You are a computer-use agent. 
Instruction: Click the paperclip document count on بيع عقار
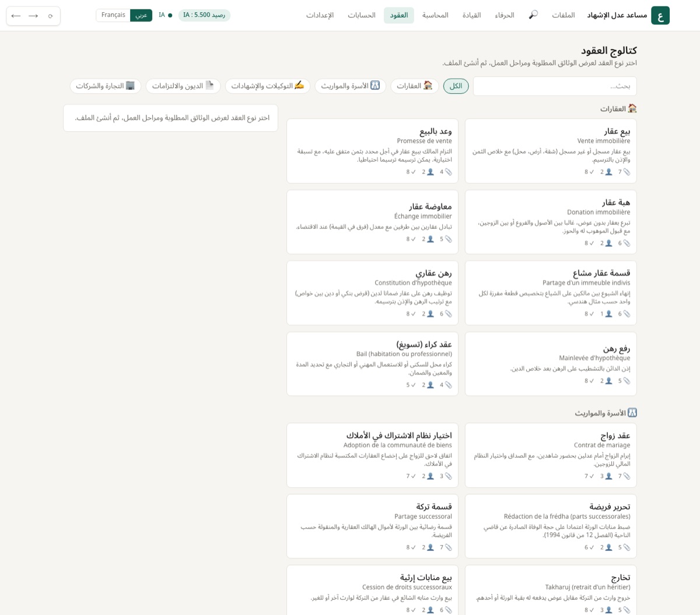click(x=624, y=172)
